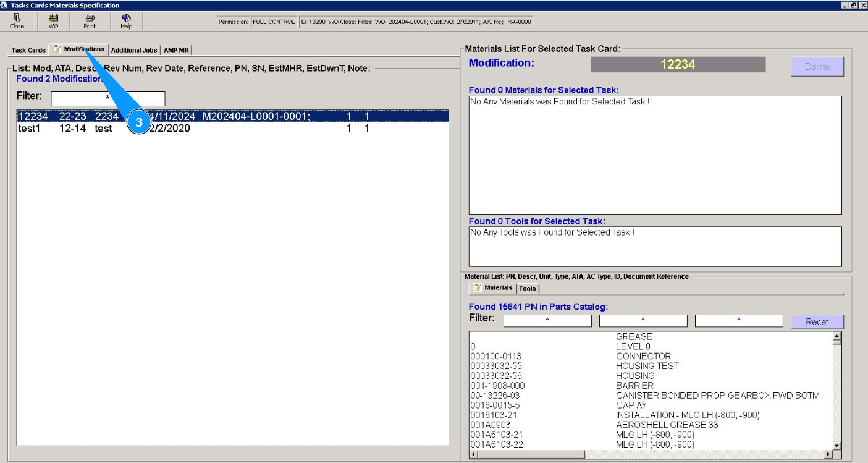The image size is (868, 463).
Task: Focus the middle Parts Catalog filter field
Action: (643, 321)
